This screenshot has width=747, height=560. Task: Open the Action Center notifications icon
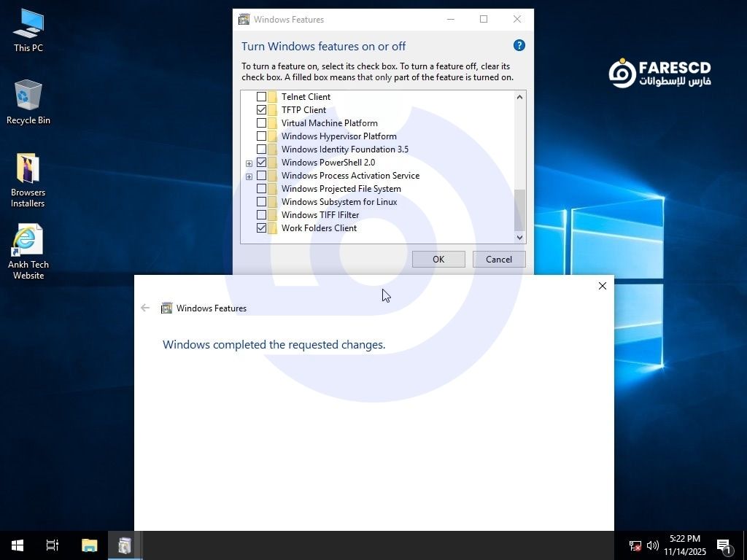[x=724, y=545]
